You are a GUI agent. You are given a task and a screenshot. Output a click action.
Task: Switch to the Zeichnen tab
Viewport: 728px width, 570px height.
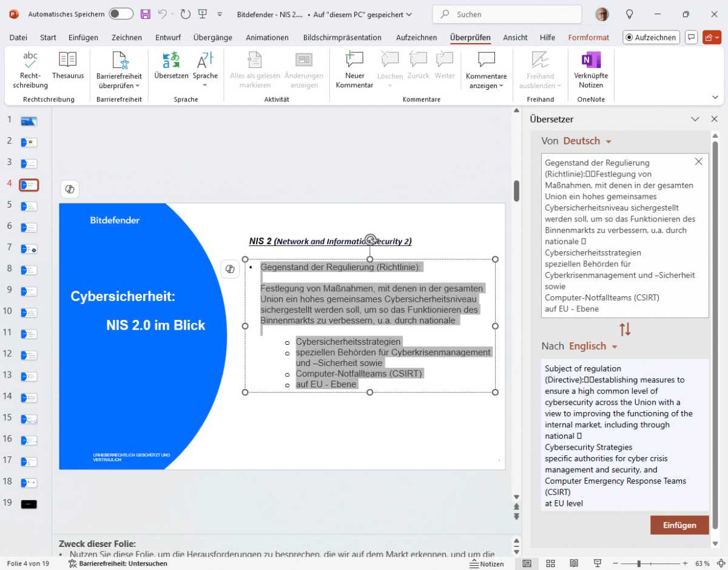click(127, 38)
